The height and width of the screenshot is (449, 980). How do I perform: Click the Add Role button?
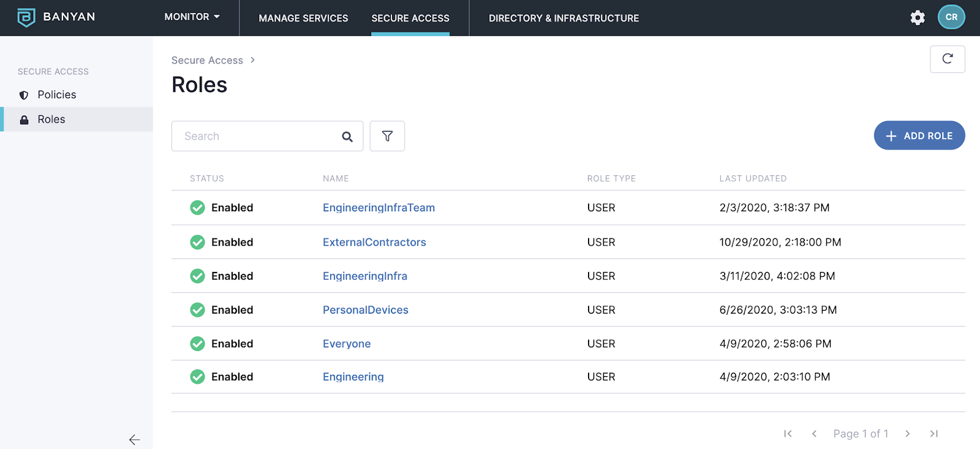tap(919, 135)
